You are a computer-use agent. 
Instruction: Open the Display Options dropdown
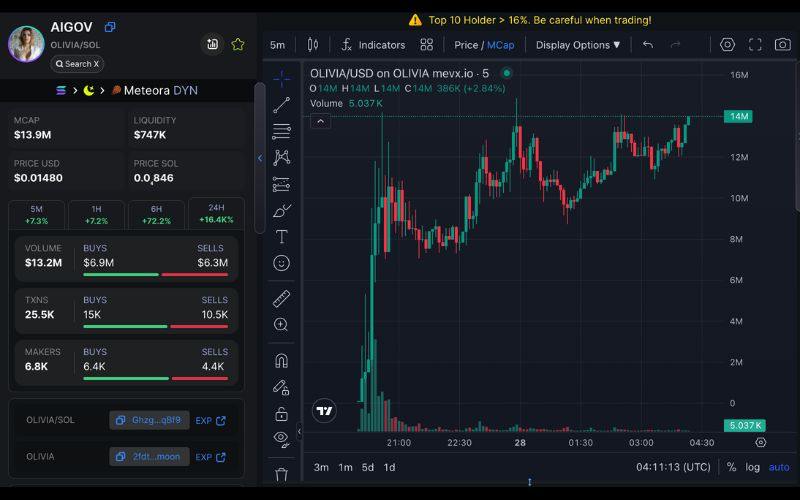(x=578, y=45)
